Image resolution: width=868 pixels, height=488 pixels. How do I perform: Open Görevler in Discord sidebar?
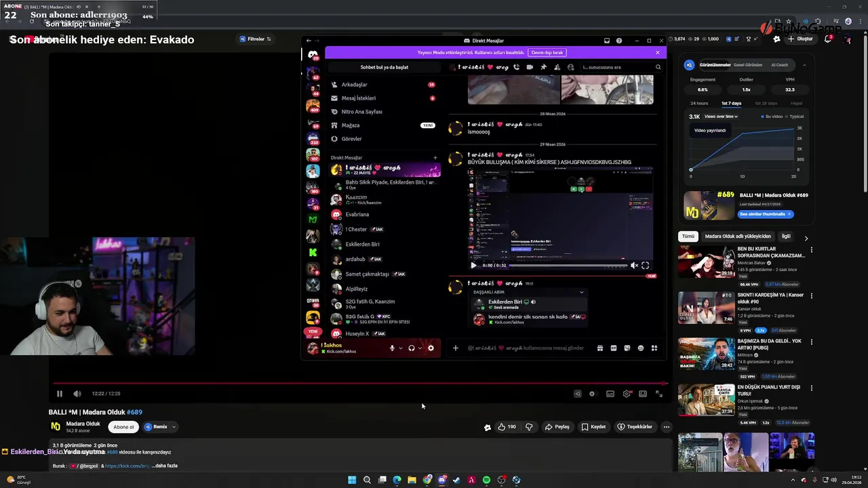coord(384,139)
